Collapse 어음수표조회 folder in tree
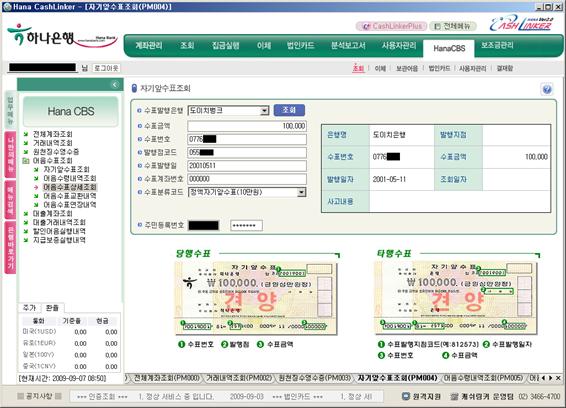Screen dimensions: 566x408 [26, 161]
